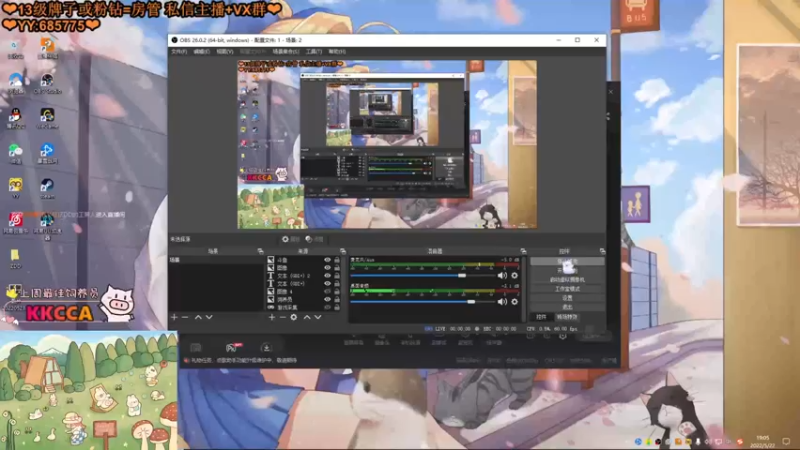The width and height of the screenshot is (800, 450).
Task: Open the Steam desktop shortcut
Action: click(x=47, y=188)
